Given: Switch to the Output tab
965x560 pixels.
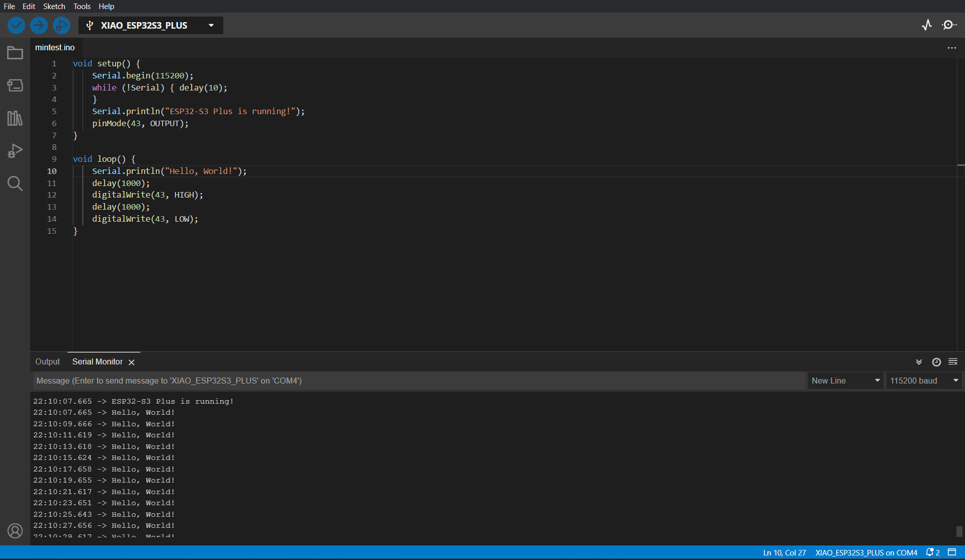Looking at the screenshot, I should (47, 362).
